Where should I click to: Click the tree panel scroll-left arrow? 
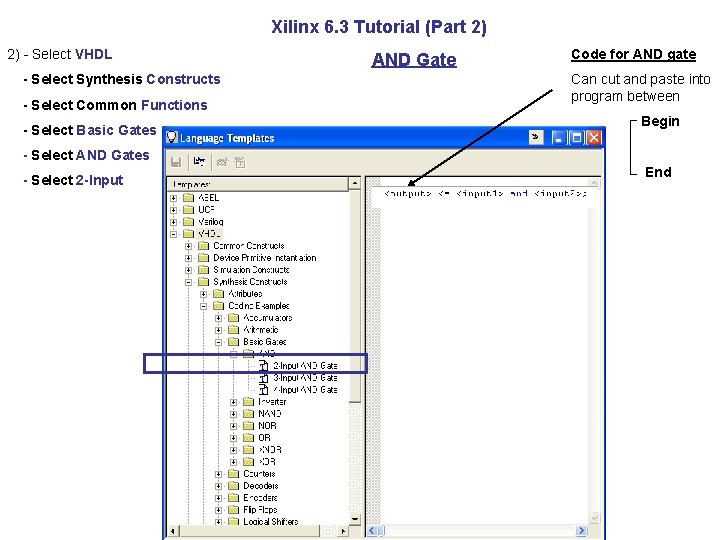172,531
